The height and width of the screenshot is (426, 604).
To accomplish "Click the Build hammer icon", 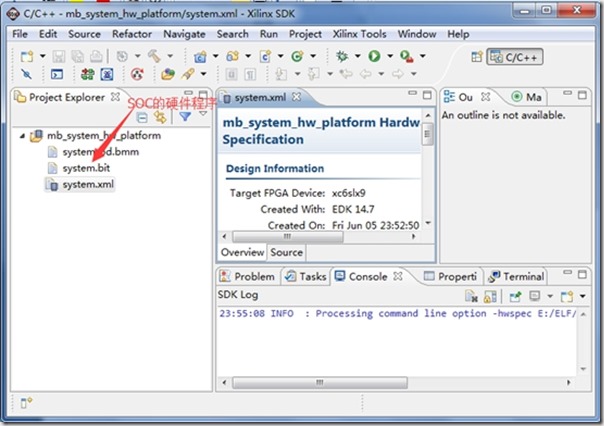I will click(x=155, y=56).
